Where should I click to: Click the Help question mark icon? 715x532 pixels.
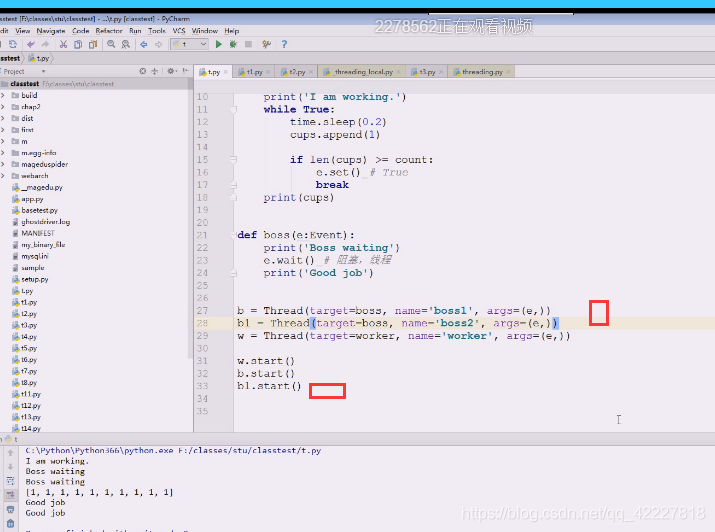pos(284,44)
